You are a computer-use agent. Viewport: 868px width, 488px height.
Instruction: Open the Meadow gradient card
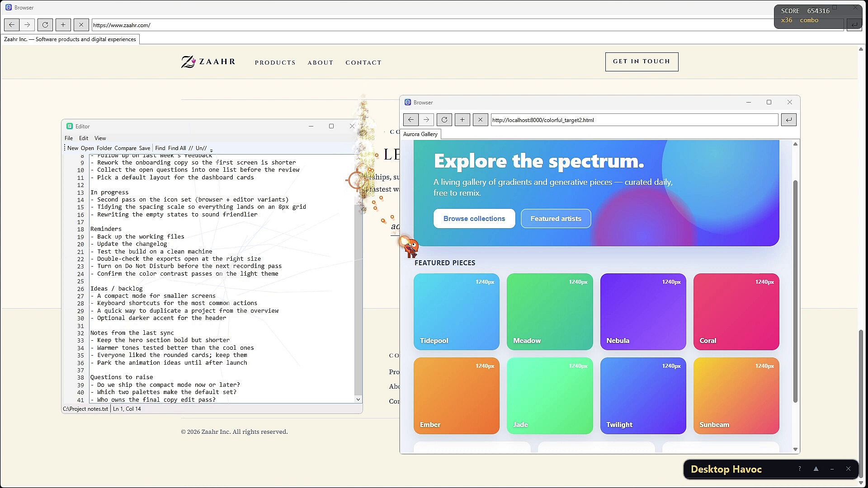click(550, 312)
